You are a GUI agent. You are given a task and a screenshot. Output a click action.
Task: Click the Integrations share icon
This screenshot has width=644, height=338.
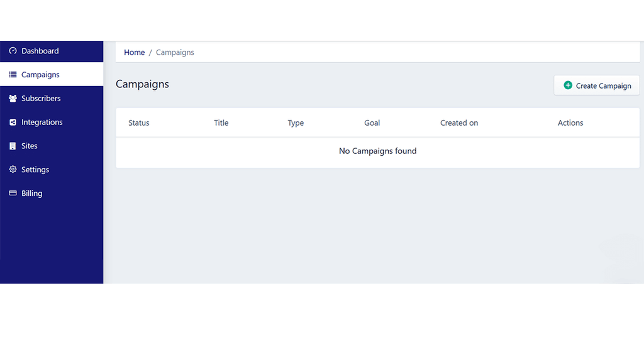(13, 123)
